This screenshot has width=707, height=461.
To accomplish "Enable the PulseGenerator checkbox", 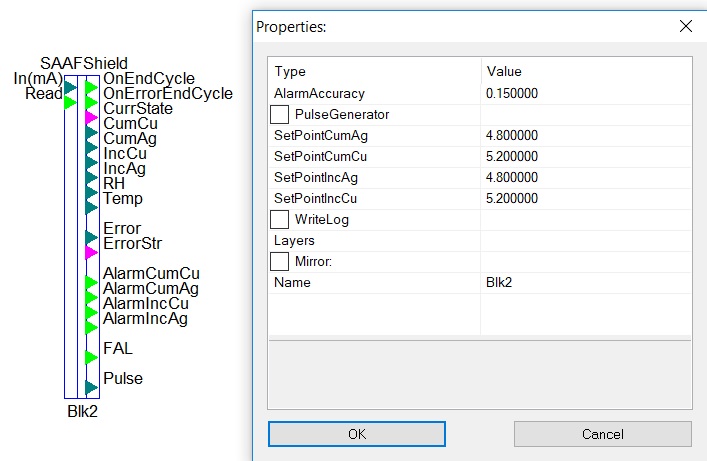I will click(x=280, y=115).
